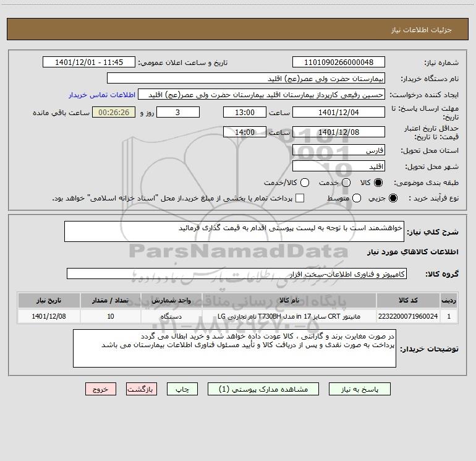Click the response deadline date 1401/12/04
This screenshot has width=476, height=461.
tap(339, 112)
